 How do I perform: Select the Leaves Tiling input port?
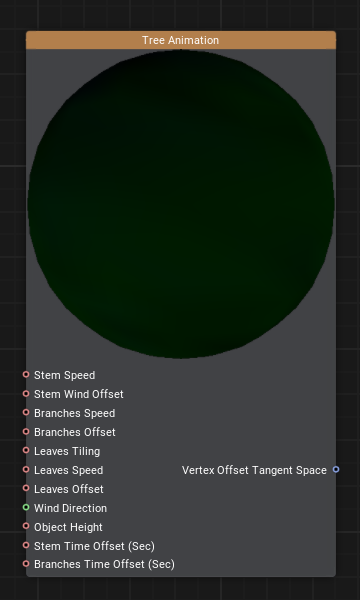(x=26, y=450)
